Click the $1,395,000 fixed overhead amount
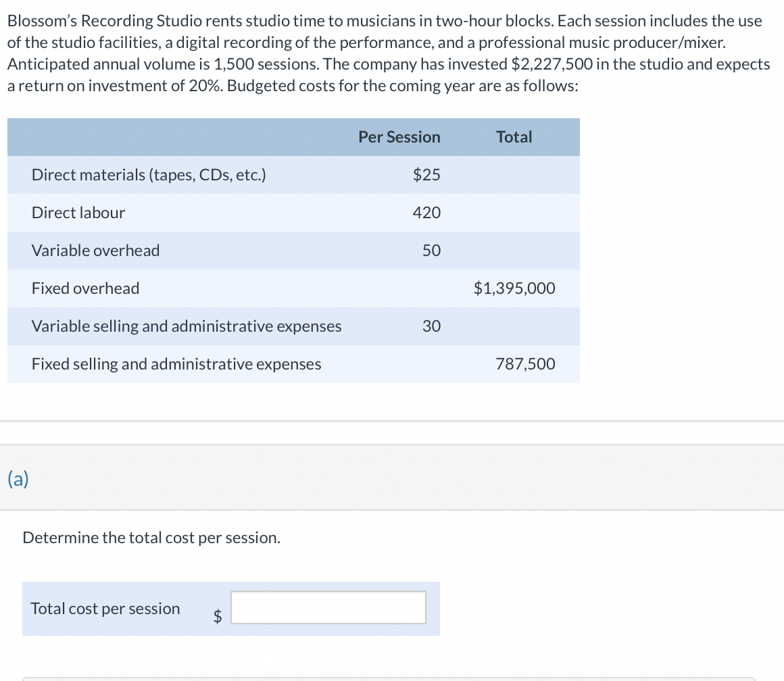The height and width of the screenshot is (681, 784). 514,288
